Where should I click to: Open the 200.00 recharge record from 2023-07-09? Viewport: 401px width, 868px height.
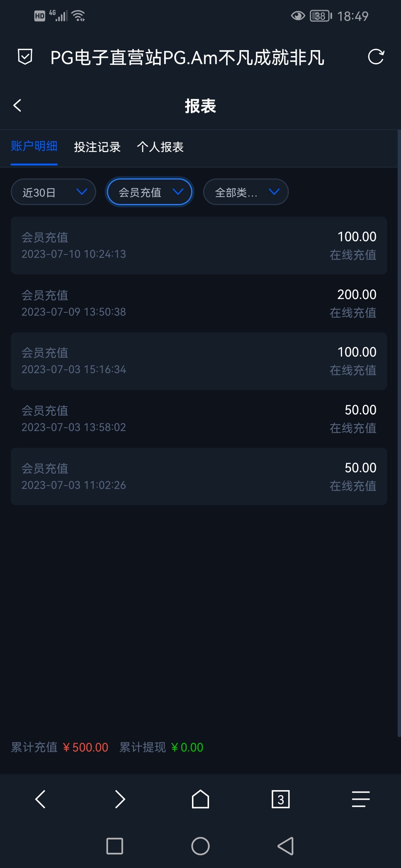tap(199, 303)
